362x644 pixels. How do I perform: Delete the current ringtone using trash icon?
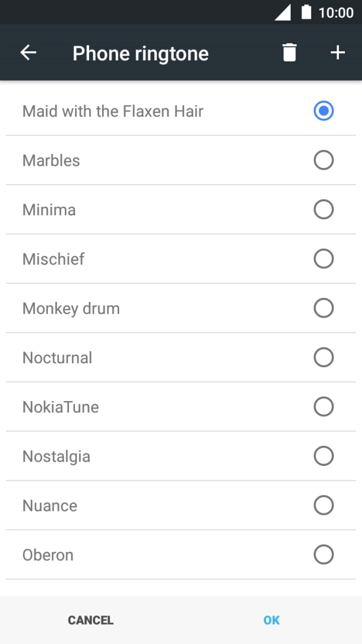pyautogui.click(x=288, y=52)
